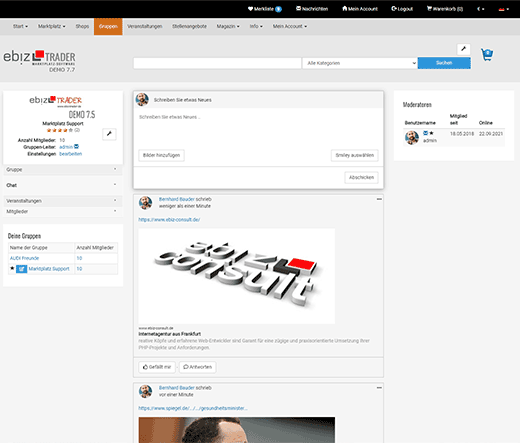Screen dimensions: 520x443
Task: Click mail icon in Moderatoren row
Action: click(x=426, y=133)
